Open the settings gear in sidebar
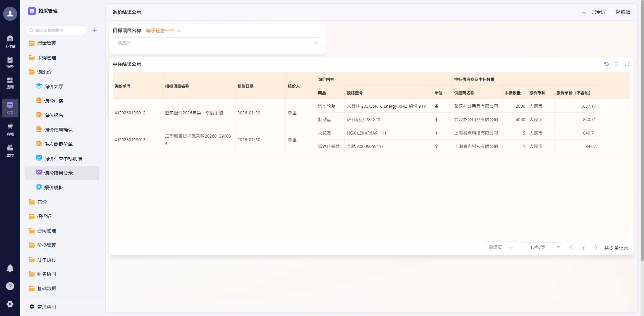Image resolution: width=644 pixels, height=316 pixels. click(10, 304)
